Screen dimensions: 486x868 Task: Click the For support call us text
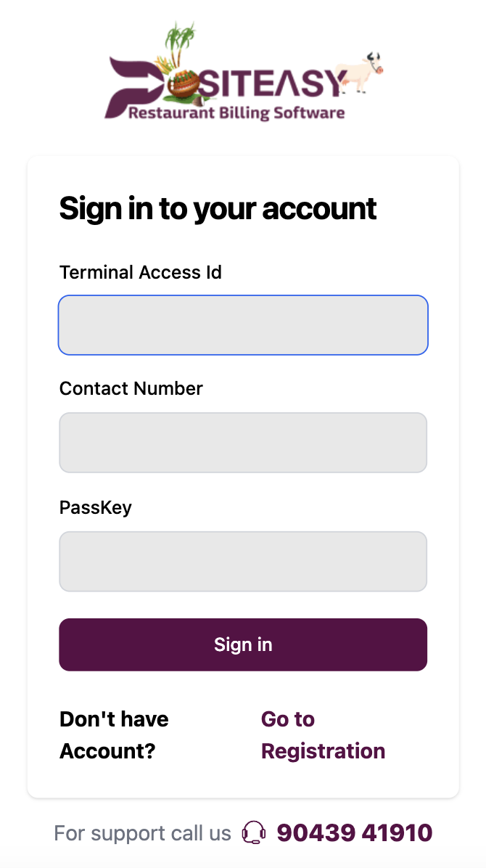[142, 832]
